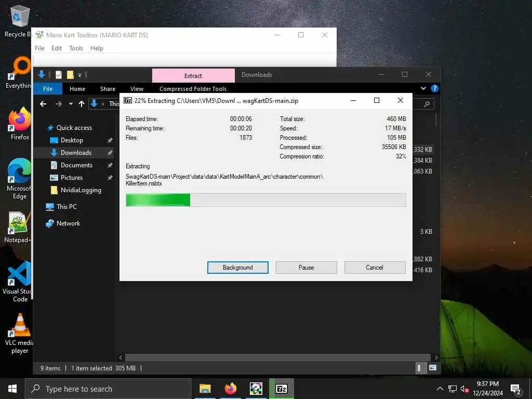Image resolution: width=532 pixels, height=399 pixels.
Task: Open Notepad++ desktop shortcut
Action: pyautogui.click(x=18, y=228)
